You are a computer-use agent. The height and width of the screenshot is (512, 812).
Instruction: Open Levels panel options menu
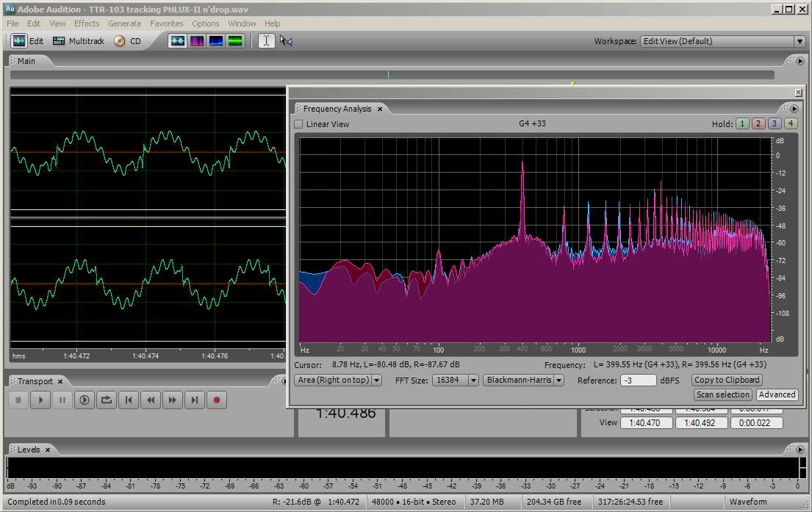(800, 450)
